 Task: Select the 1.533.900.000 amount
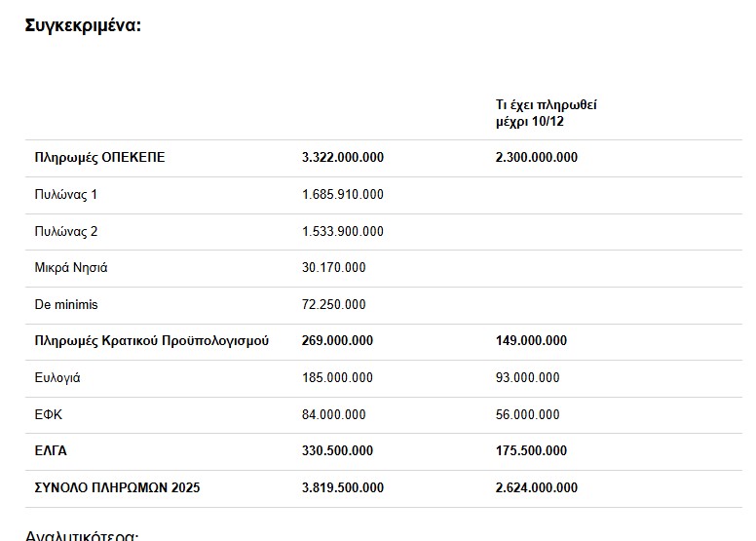(343, 232)
